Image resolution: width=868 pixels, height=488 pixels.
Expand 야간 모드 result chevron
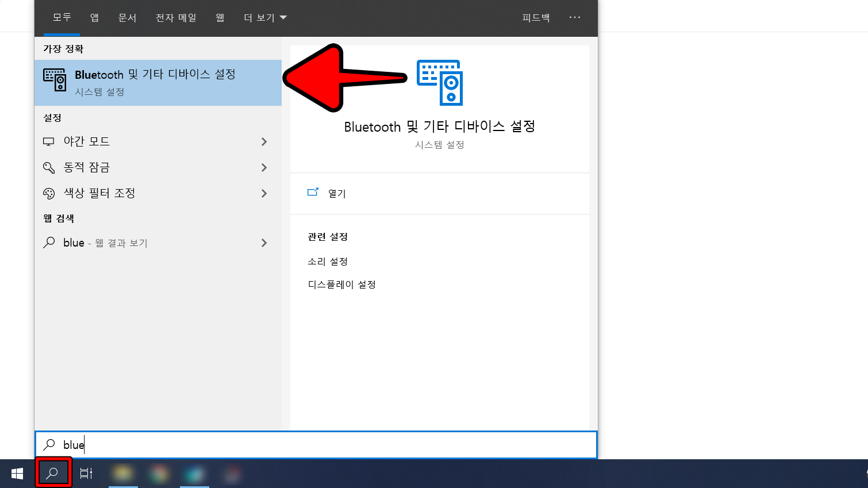(x=264, y=141)
